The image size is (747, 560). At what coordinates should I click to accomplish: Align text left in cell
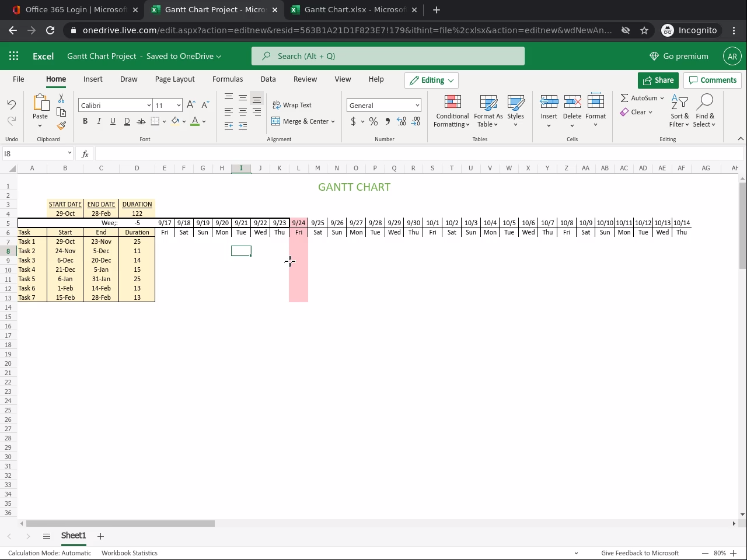point(229,112)
